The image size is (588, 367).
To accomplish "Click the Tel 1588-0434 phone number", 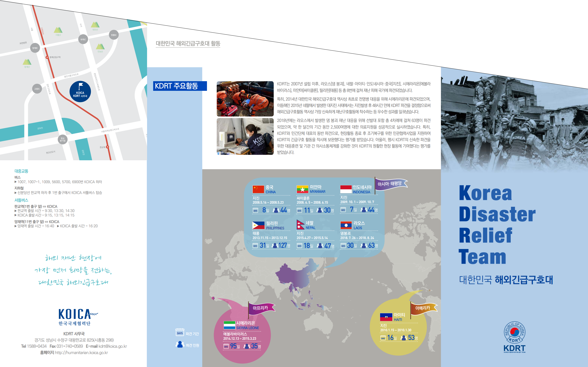I will tap(34, 346).
